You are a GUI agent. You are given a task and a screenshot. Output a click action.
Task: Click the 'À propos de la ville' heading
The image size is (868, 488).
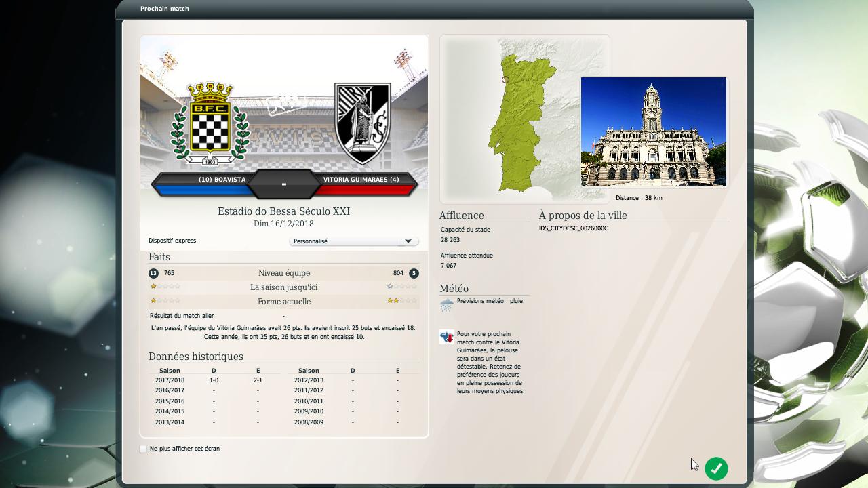(583, 216)
